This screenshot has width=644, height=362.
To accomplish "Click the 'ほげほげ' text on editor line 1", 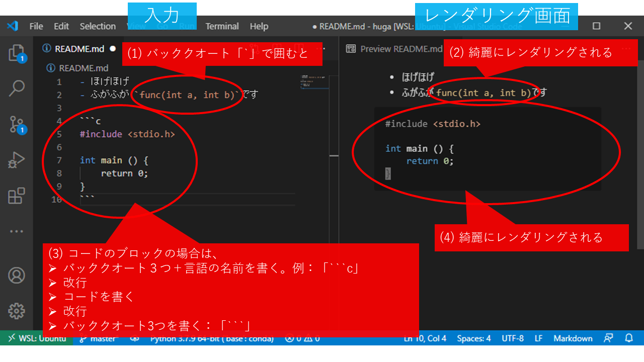I will (110, 81).
